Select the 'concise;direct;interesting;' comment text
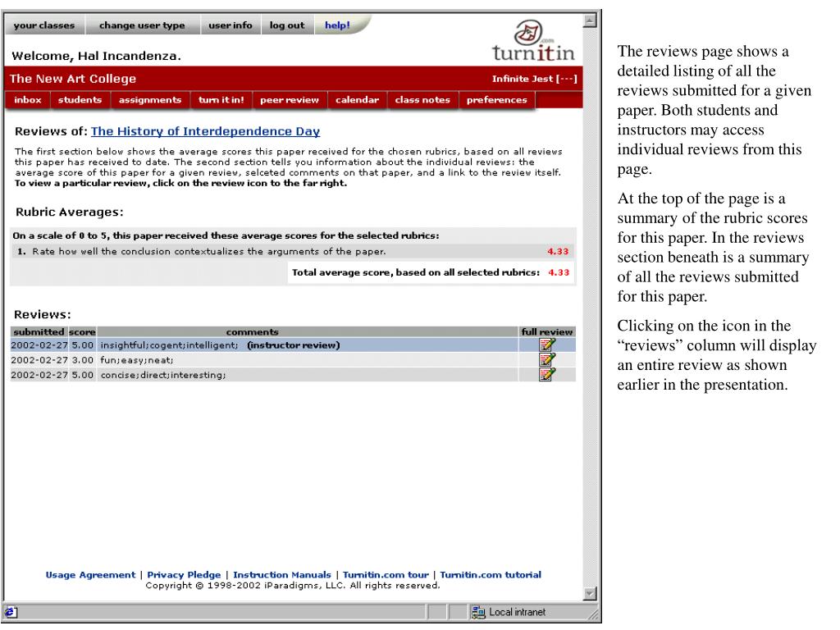Image resolution: width=840 pixels, height=630 pixels. 163,375
